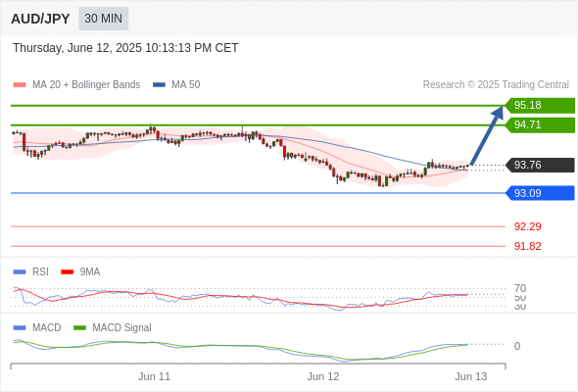Click the Jun 12 date marker
This screenshot has width=578, height=392.
tap(323, 376)
